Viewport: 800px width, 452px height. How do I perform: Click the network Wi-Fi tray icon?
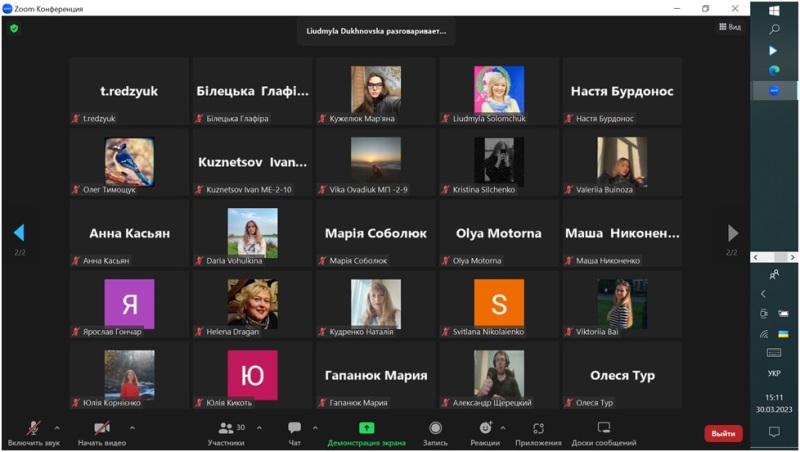click(764, 334)
